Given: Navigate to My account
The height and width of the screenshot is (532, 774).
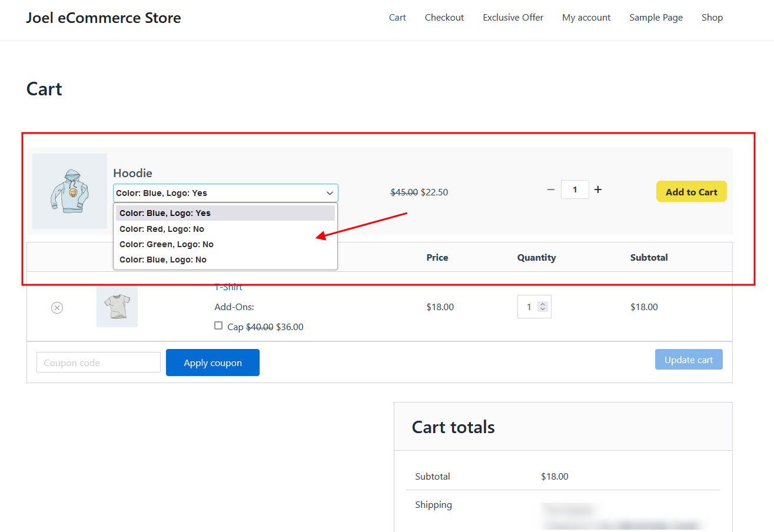Looking at the screenshot, I should [586, 18].
